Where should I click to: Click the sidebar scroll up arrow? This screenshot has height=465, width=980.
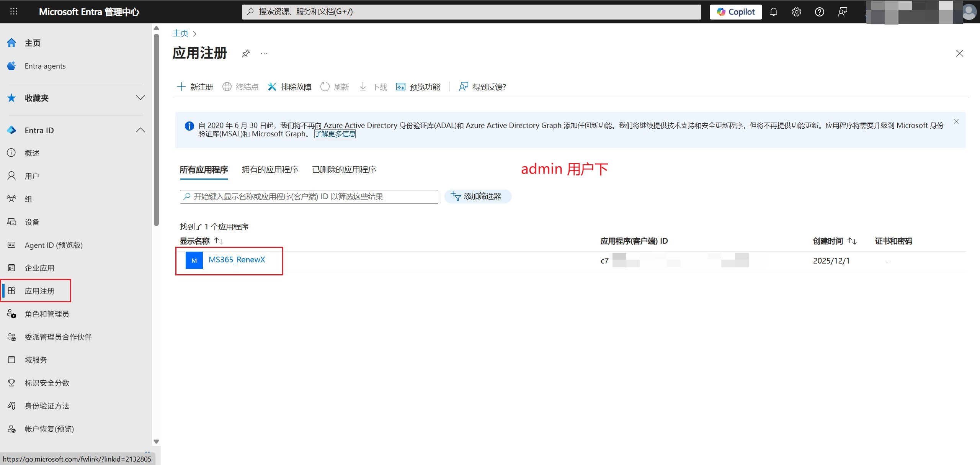(156, 28)
